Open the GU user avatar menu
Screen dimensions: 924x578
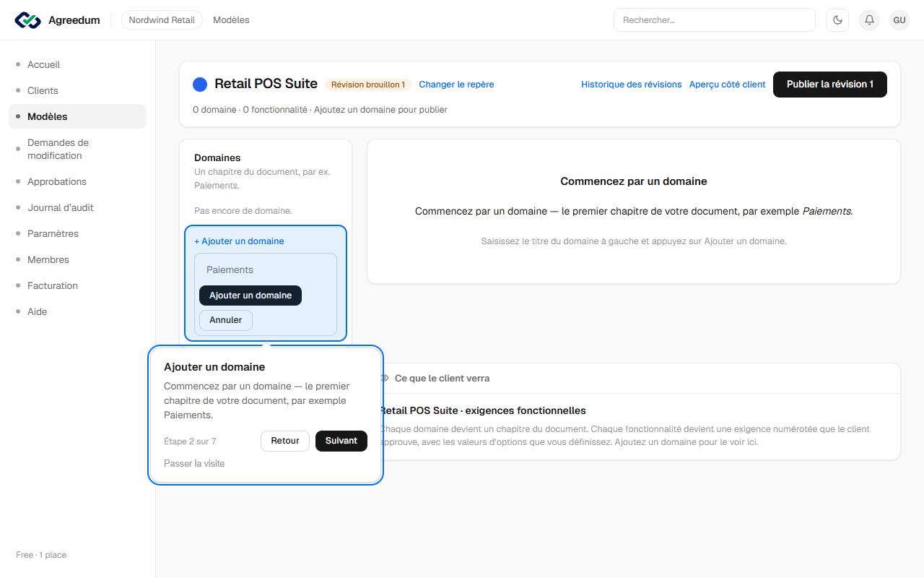pyautogui.click(x=899, y=20)
